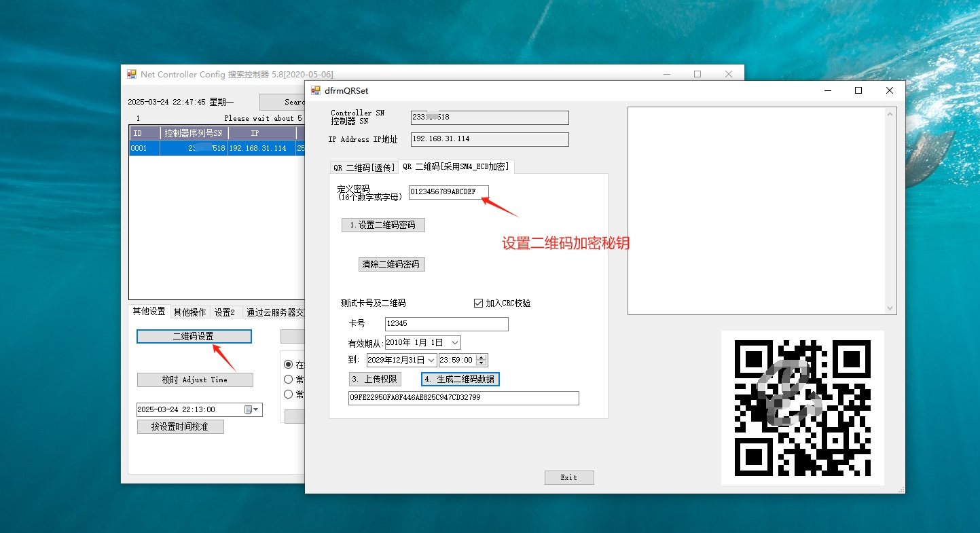Image resolution: width=980 pixels, height=533 pixels.
Task: Open the 2029年12月31日 expiry date dropdown
Action: click(431, 361)
